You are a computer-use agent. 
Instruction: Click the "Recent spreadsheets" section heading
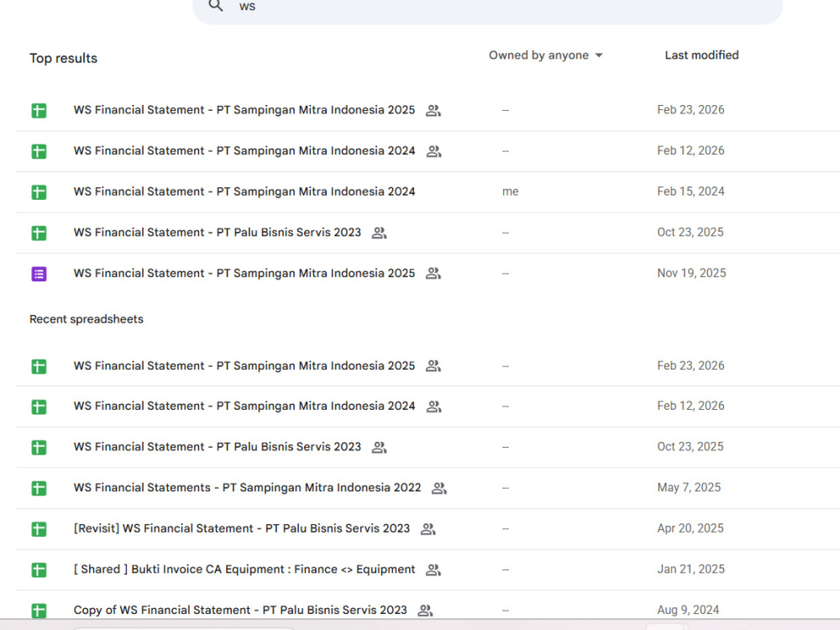[87, 318]
